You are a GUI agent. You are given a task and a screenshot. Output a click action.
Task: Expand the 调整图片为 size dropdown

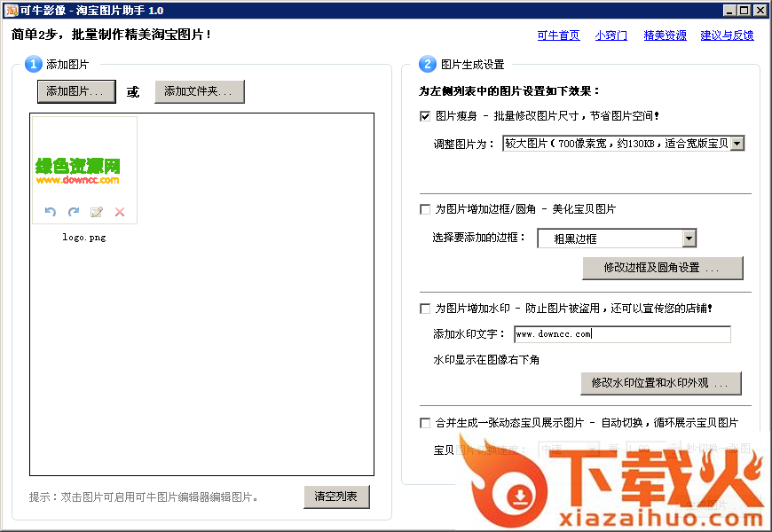tap(737, 144)
